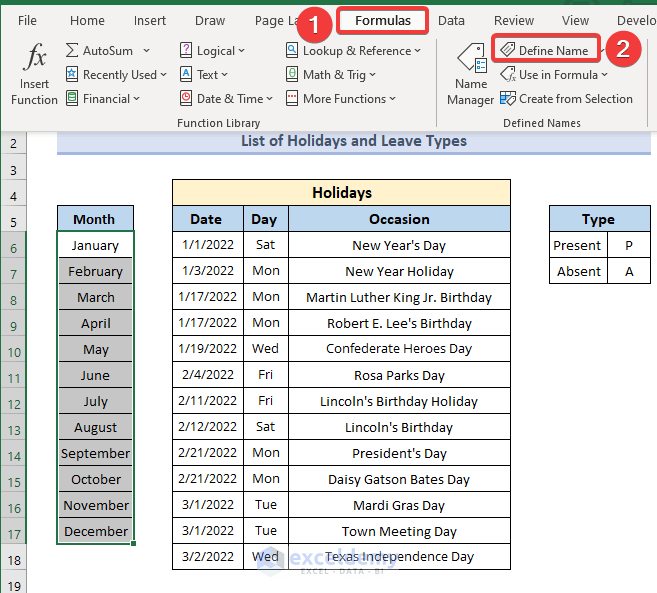Switch to the Review ribbon tab
The height and width of the screenshot is (593, 657).
click(x=514, y=21)
